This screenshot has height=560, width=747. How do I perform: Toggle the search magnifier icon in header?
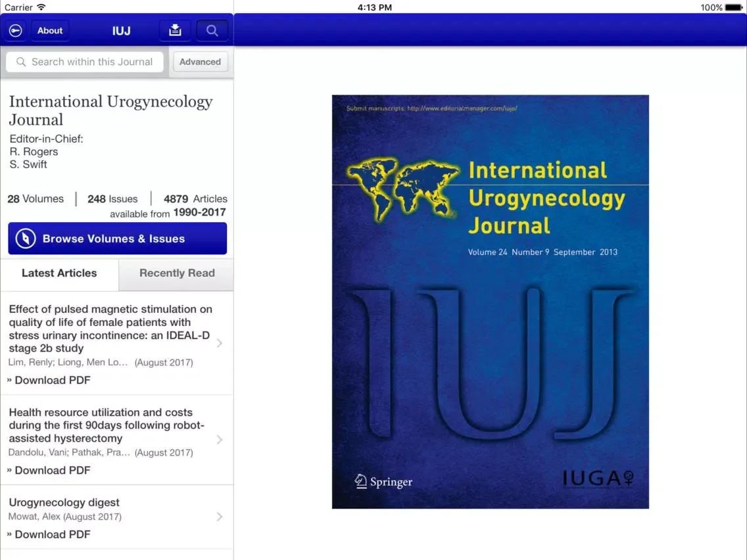pos(212,31)
